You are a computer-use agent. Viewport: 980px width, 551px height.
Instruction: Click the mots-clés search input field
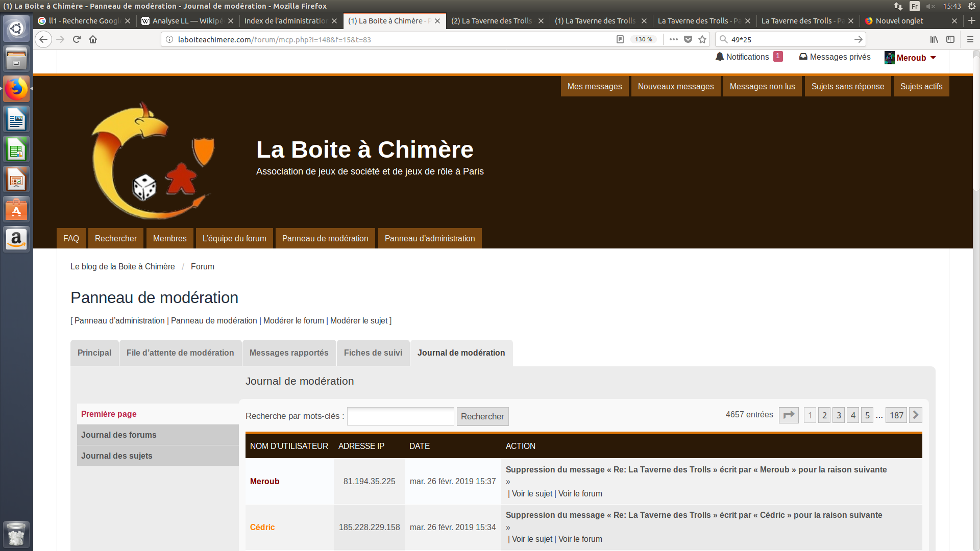[401, 416]
